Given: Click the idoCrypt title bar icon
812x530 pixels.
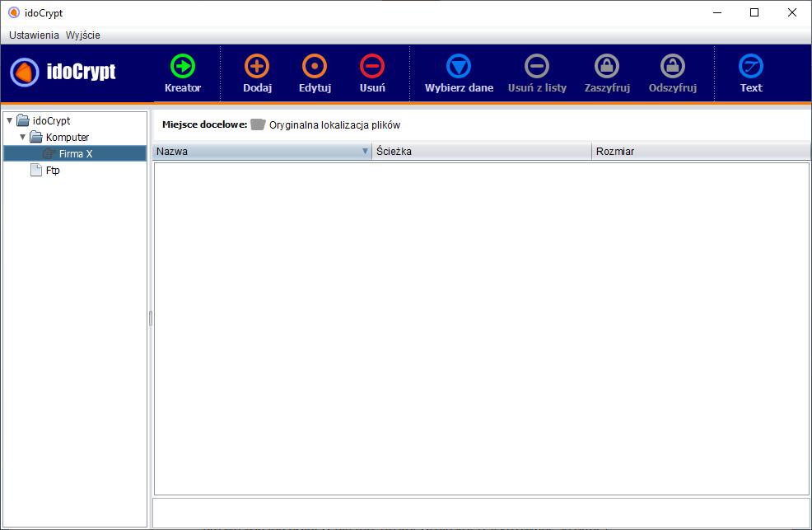Looking at the screenshot, I should (x=14, y=12).
